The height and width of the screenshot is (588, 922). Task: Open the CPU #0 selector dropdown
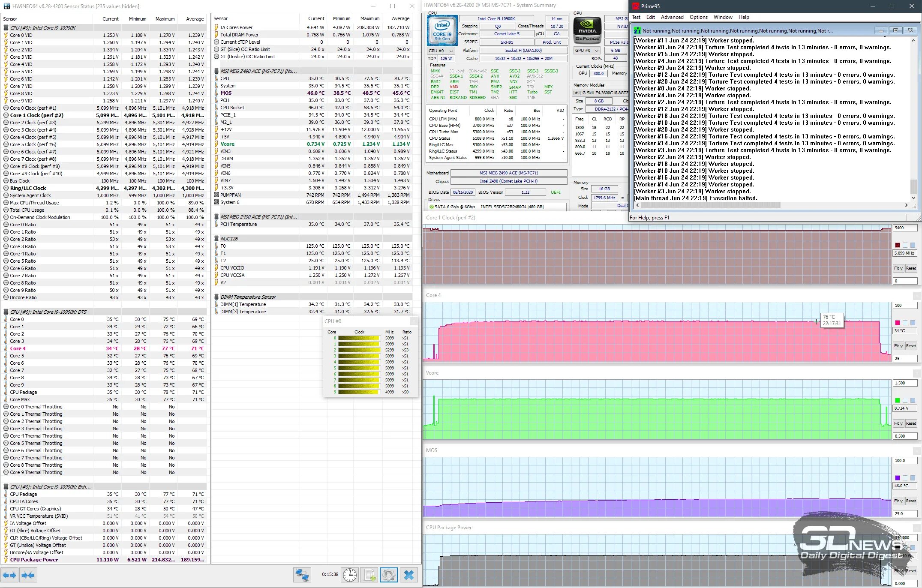pos(441,51)
